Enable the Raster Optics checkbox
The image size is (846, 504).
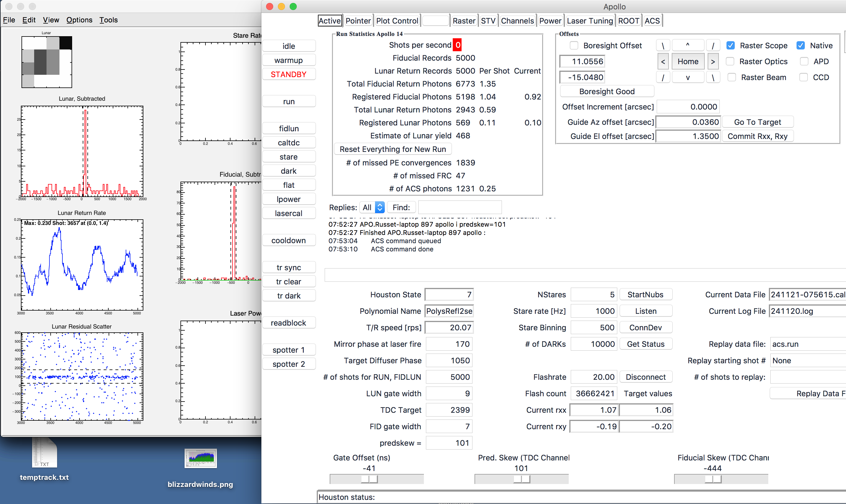[x=730, y=62]
